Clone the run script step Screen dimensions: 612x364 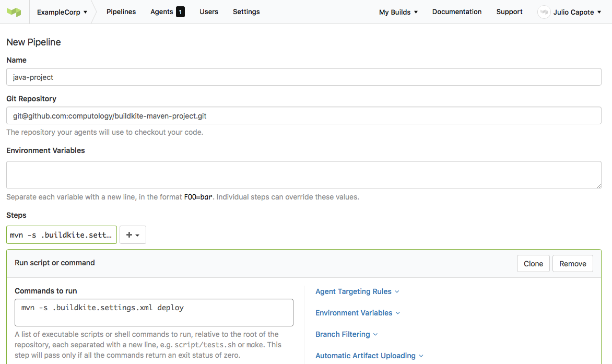[x=533, y=263]
